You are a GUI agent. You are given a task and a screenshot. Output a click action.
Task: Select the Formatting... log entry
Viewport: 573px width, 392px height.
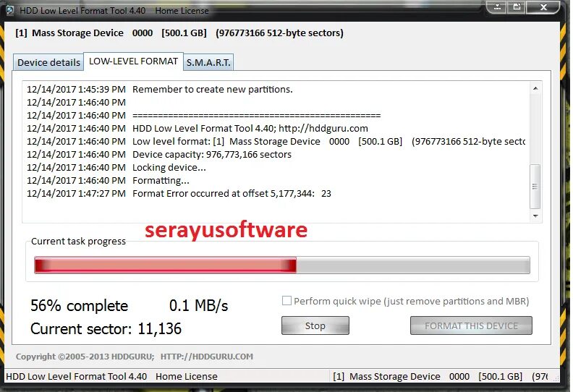(x=108, y=181)
